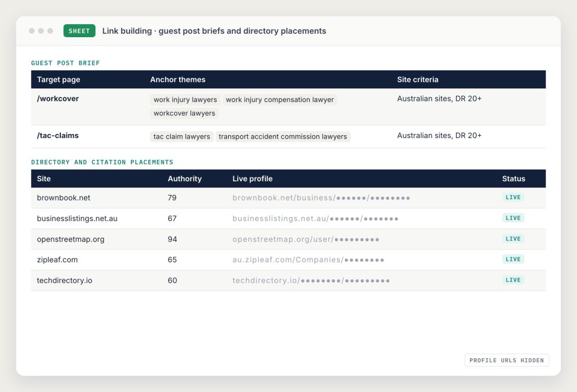The width and height of the screenshot is (577, 392).
Task: Select authority value 94
Action: 172,239
